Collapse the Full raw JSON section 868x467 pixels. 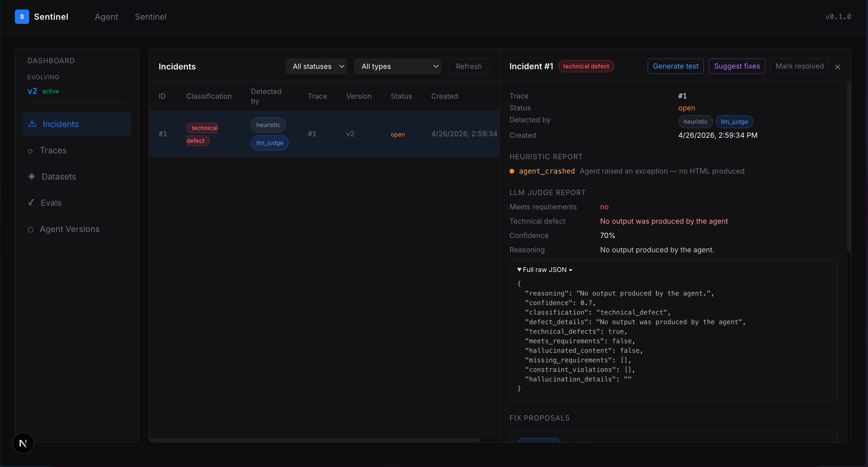click(x=544, y=270)
